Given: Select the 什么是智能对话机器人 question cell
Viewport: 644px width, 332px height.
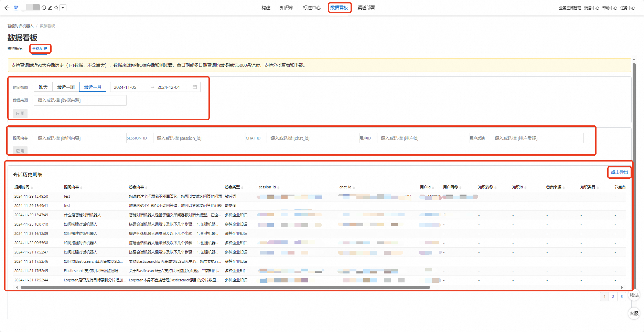Looking at the screenshot, I should click(83, 215).
